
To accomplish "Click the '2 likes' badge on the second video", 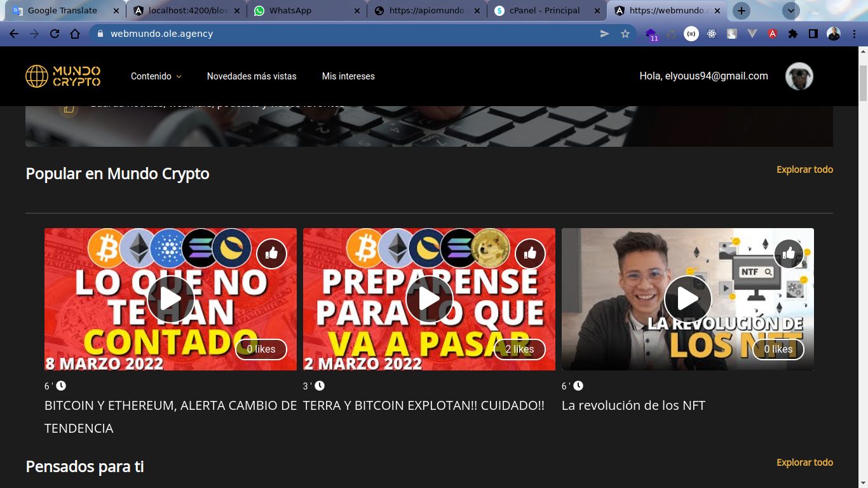I will pos(520,349).
